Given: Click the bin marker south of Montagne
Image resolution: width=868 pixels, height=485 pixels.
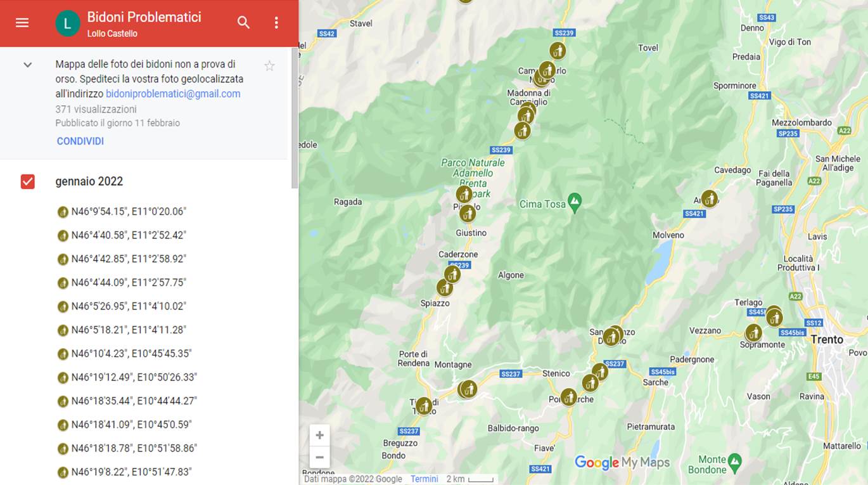Looking at the screenshot, I should coord(468,389).
